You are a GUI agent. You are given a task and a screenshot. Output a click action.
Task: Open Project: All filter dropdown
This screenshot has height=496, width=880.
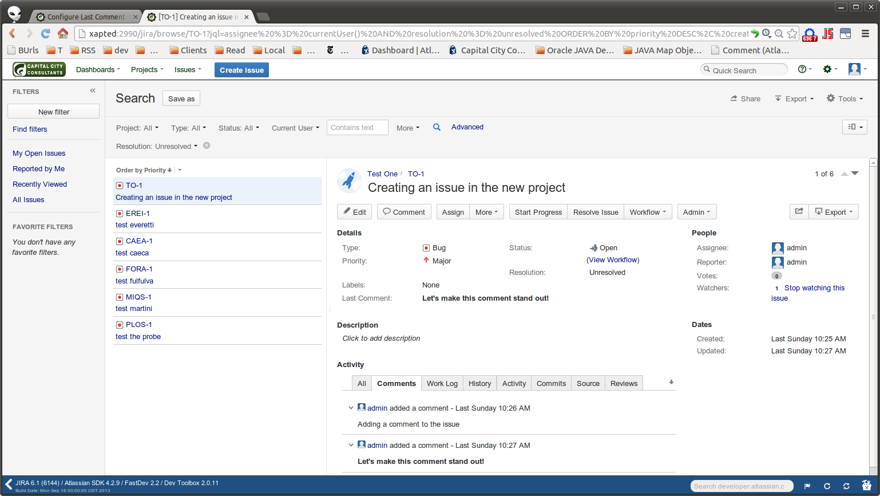(x=137, y=128)
